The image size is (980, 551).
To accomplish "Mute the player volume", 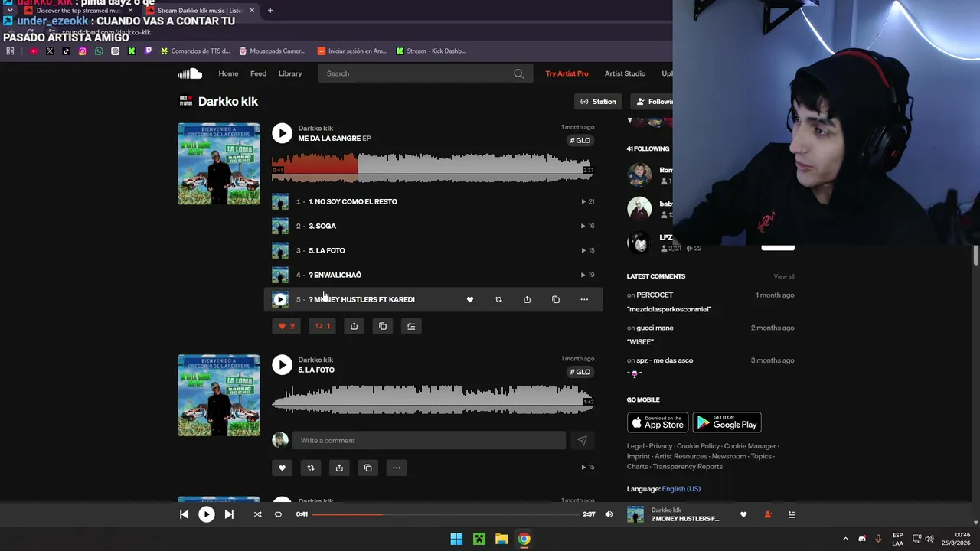I will [609, 514].
